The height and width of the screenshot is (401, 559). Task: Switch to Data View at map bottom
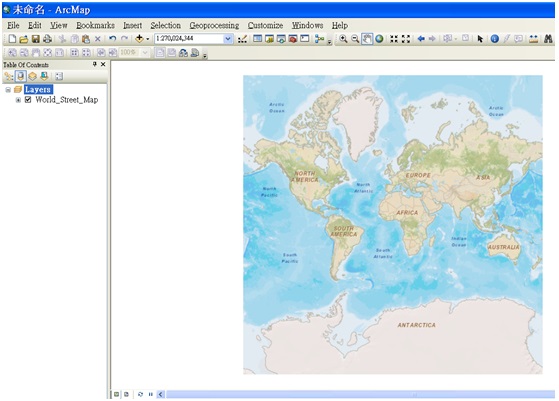117,394
